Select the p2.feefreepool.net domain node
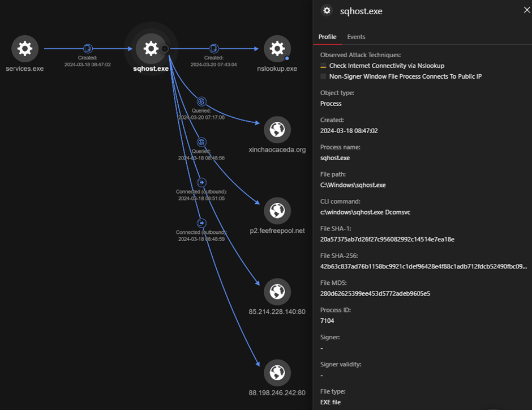 pyautogui.click(x=277, y=211)
